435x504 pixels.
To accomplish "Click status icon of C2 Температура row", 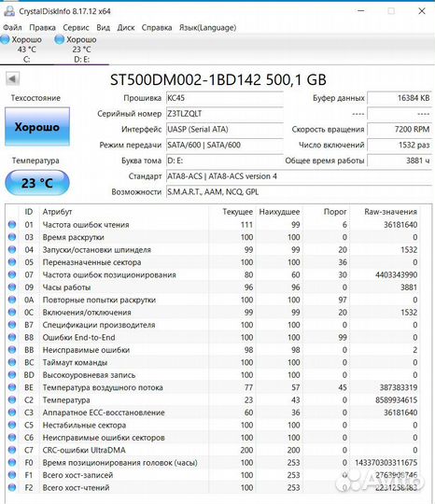I will 12,400.
